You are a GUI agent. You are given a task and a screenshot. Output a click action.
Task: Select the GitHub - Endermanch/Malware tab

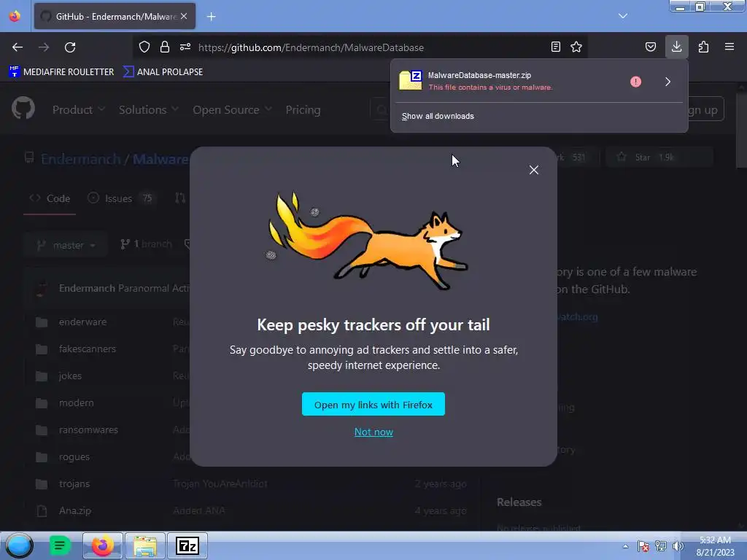pos(115,16)
